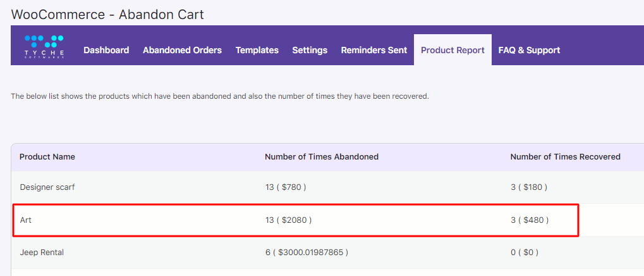Switch to Abandoned Orders tab

pyautogui.click(x=183, y=50)
